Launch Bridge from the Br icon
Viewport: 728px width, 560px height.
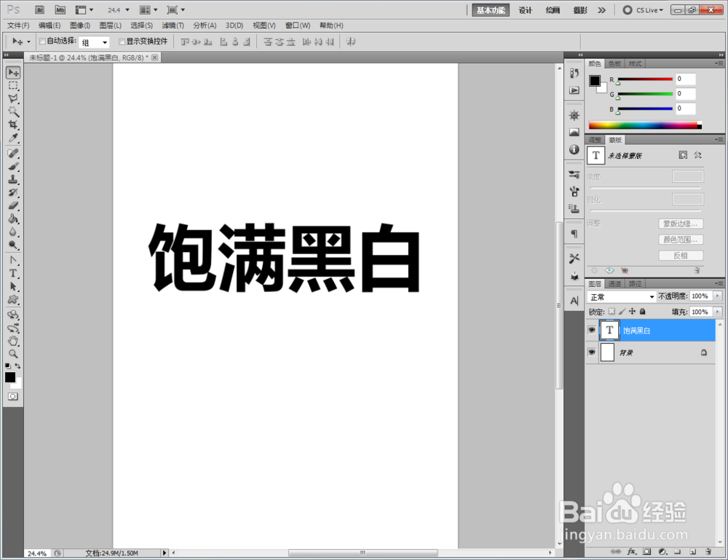(39, 9)
